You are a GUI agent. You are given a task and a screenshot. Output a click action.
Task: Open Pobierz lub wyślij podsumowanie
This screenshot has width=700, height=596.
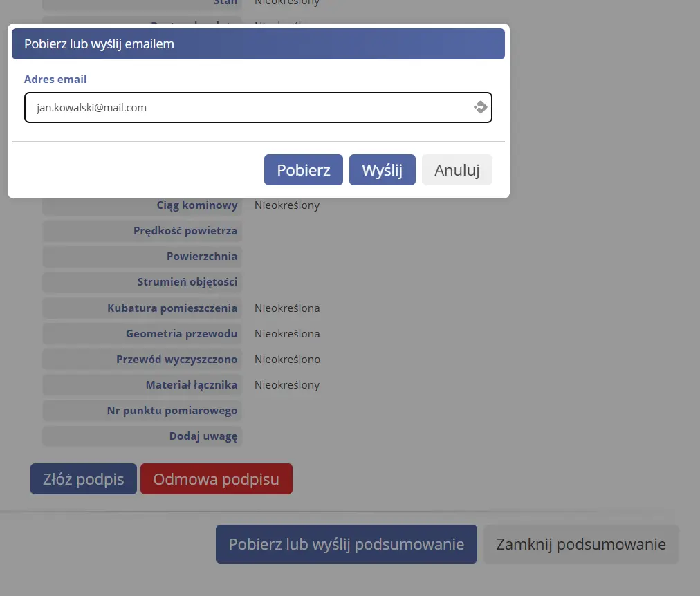(346, 544)
